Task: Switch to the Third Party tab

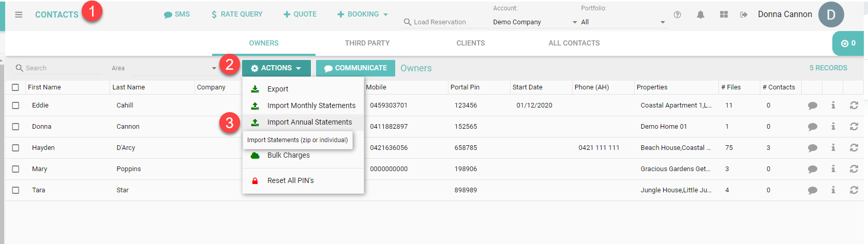Action: coord(367,43)
